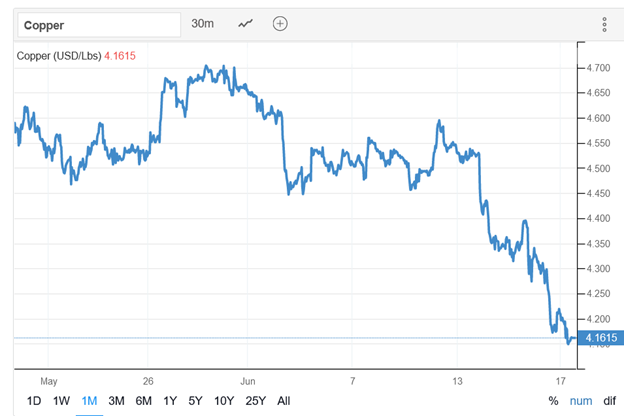Screen dimensions: 624x416
Task: Open the 30m interval dropdown
Action: [202, 23]
